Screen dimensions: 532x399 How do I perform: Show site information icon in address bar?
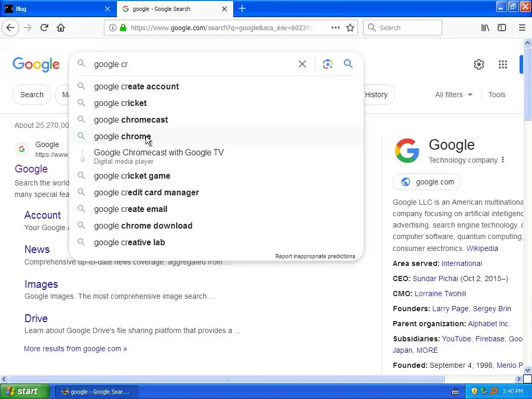coord(112,28)
